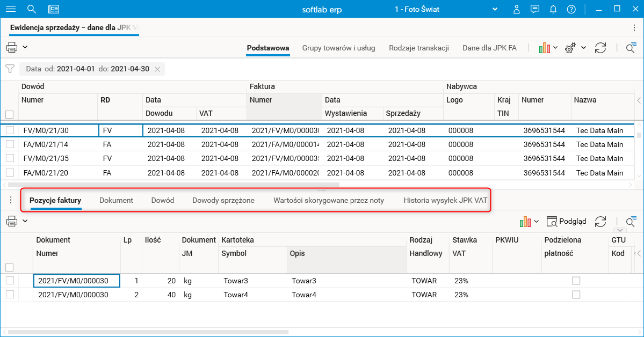Switch to Dane dla JPK FA tab
This screenshot has width=644, height=337.
[x=489, y=48]
